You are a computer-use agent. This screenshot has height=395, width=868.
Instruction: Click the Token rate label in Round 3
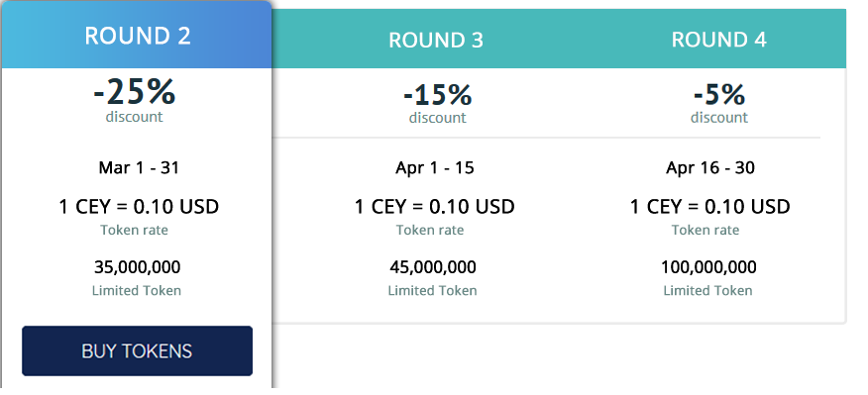click(430, 230)
